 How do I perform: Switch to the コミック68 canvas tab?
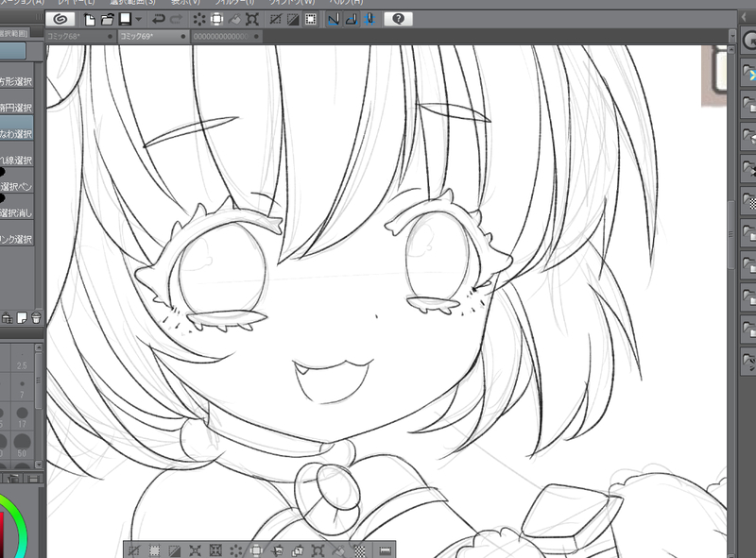tap(80, 36)
